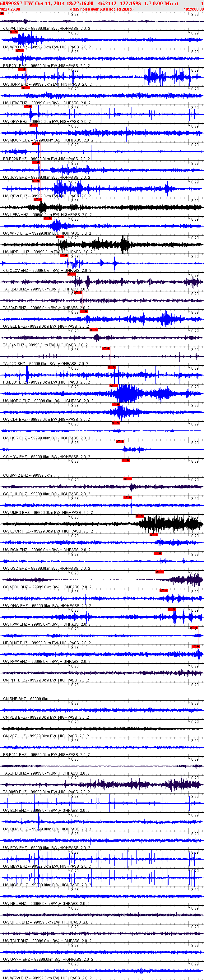Click the event ID 60890887 in the header
204x980 pixels.
click(12, 3)
